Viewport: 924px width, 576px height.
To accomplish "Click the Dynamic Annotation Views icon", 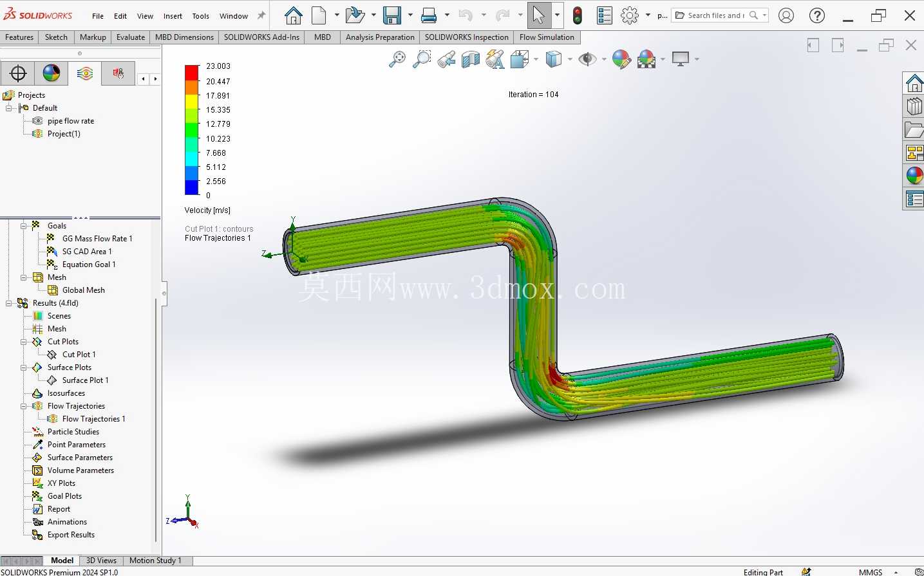I will coord(495,59).
